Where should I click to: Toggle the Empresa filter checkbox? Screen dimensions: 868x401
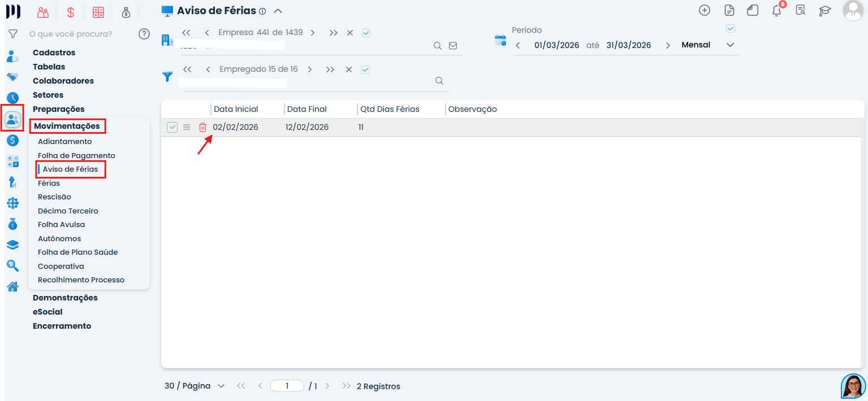366,33
